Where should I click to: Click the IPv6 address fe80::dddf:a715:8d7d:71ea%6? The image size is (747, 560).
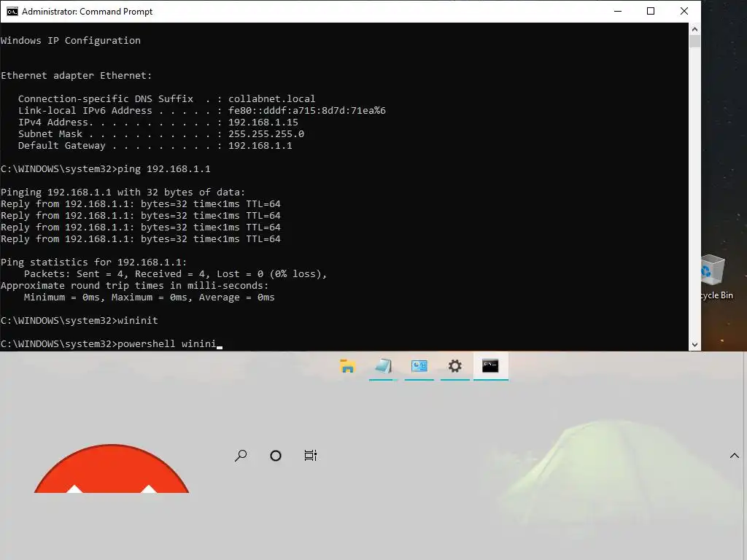(307, 111)
